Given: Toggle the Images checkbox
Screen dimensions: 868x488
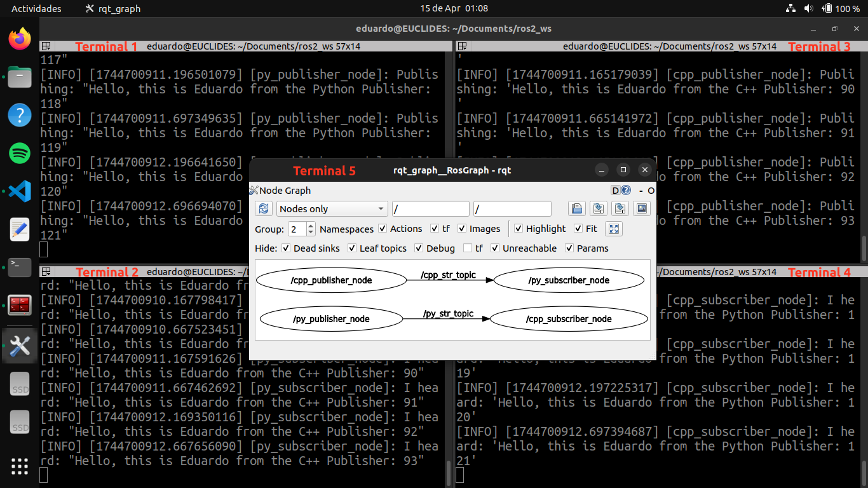Looking at the screenshot, I should (462, 229).
